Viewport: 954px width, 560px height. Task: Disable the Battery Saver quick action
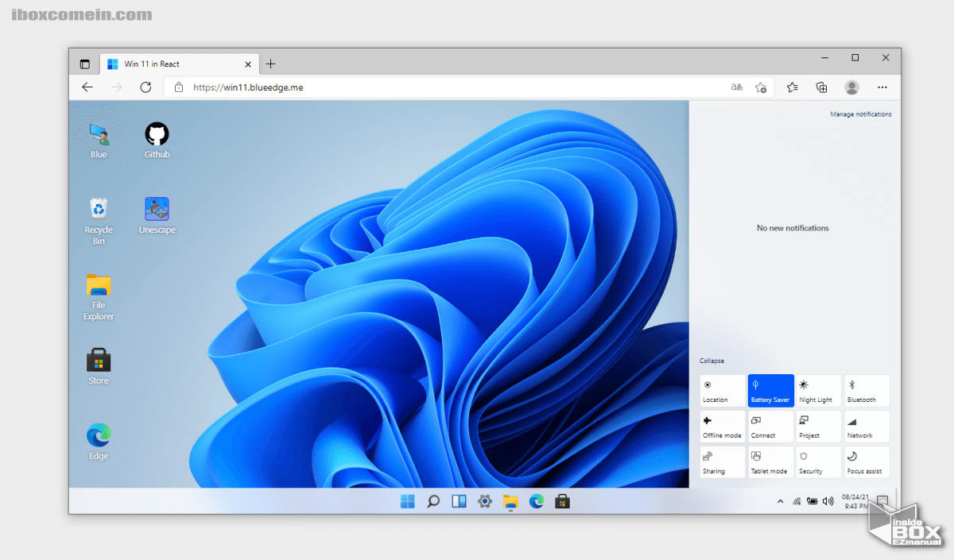[x=770, y=391]
